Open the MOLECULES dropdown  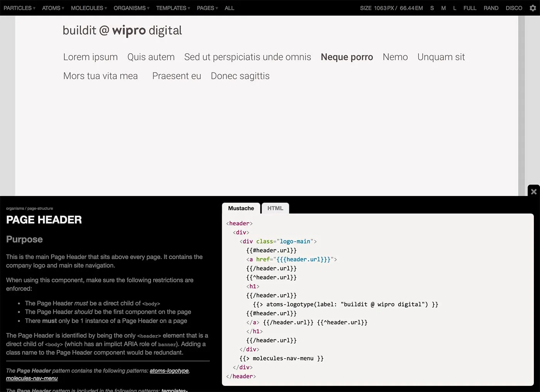pos(87,8)
